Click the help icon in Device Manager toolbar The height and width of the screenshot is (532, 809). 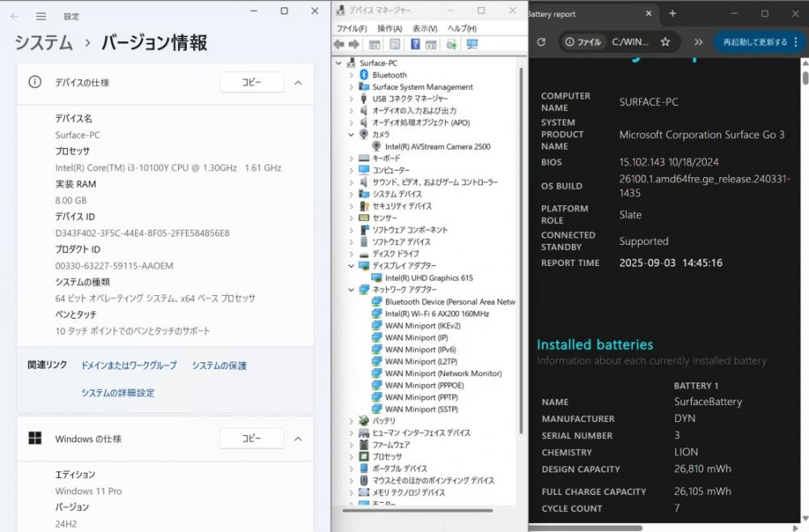pyautogui.click(x=415, y=44)
